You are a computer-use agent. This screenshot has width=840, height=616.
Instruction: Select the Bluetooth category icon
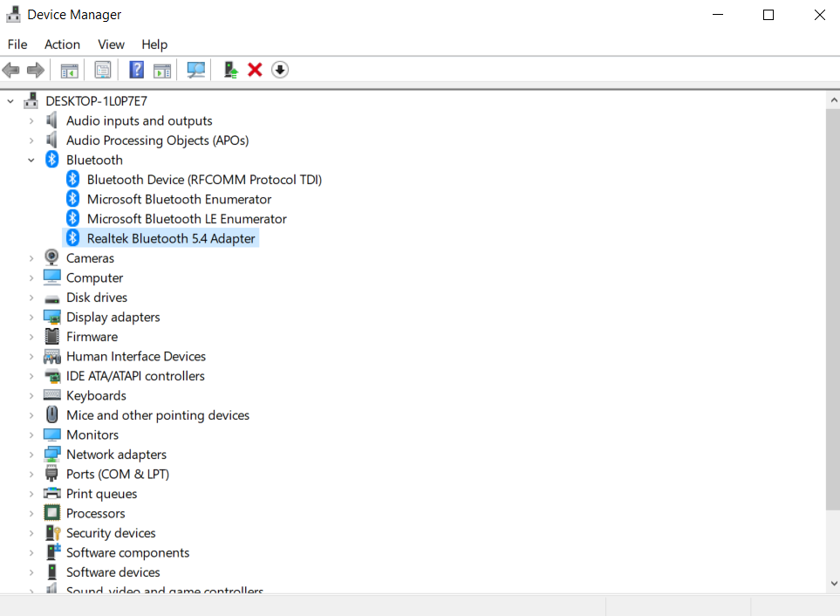(x=52, y=159)
